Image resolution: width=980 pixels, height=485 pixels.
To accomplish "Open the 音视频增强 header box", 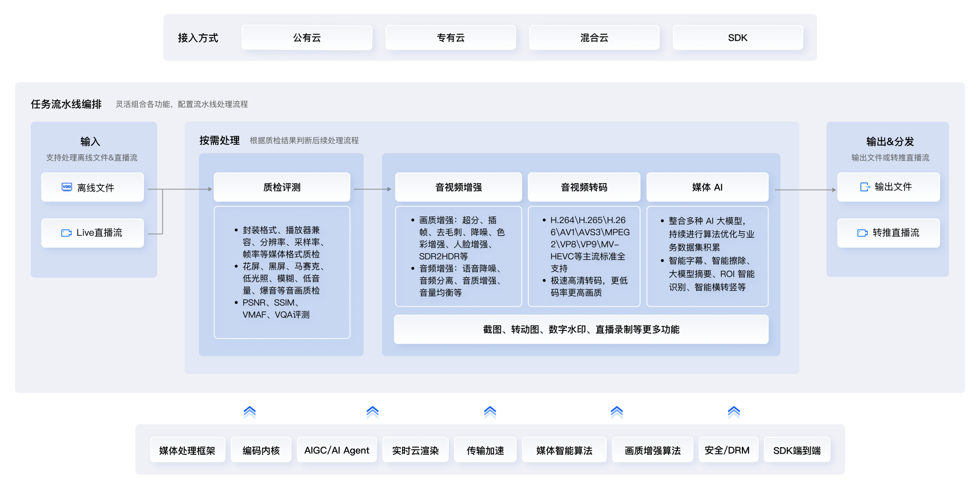I will (x=458, y=187).
